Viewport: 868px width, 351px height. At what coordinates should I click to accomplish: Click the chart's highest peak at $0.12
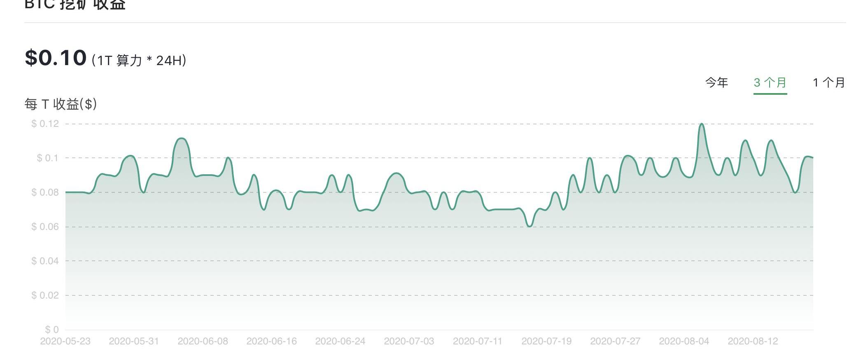702,124
